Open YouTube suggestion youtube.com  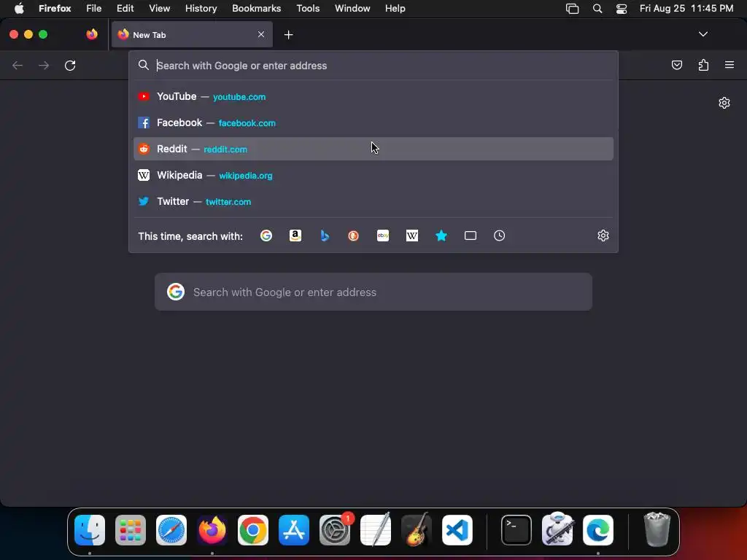(373, 97)
